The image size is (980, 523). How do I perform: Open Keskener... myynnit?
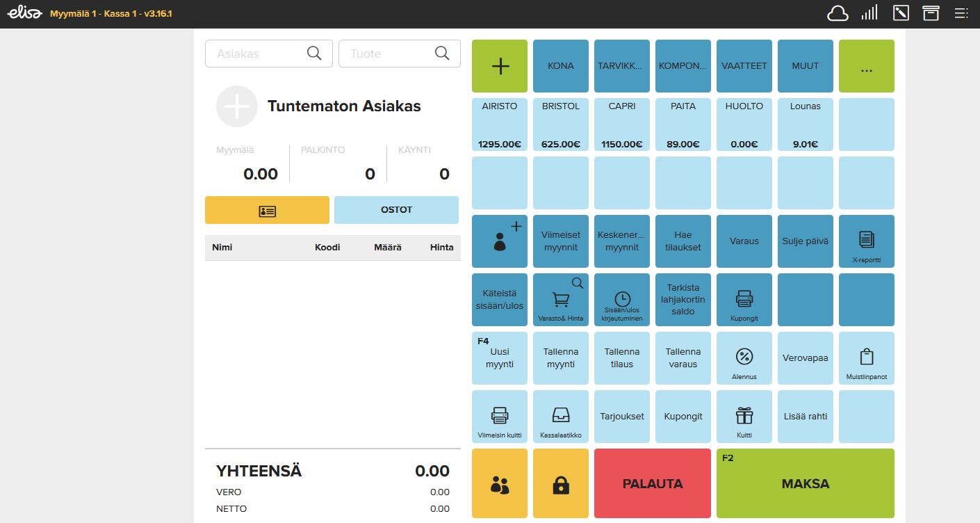click(x=622, y=241)
